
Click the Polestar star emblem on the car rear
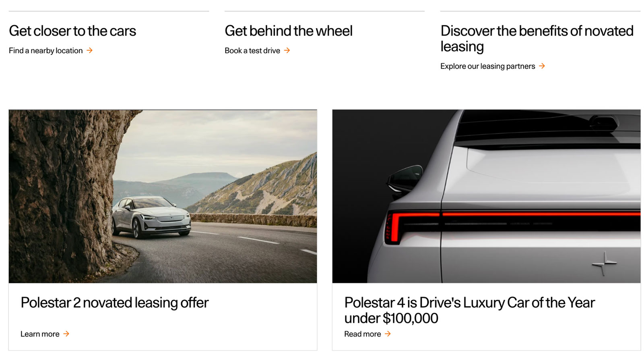pyautogui.click(x=604, y=264)
